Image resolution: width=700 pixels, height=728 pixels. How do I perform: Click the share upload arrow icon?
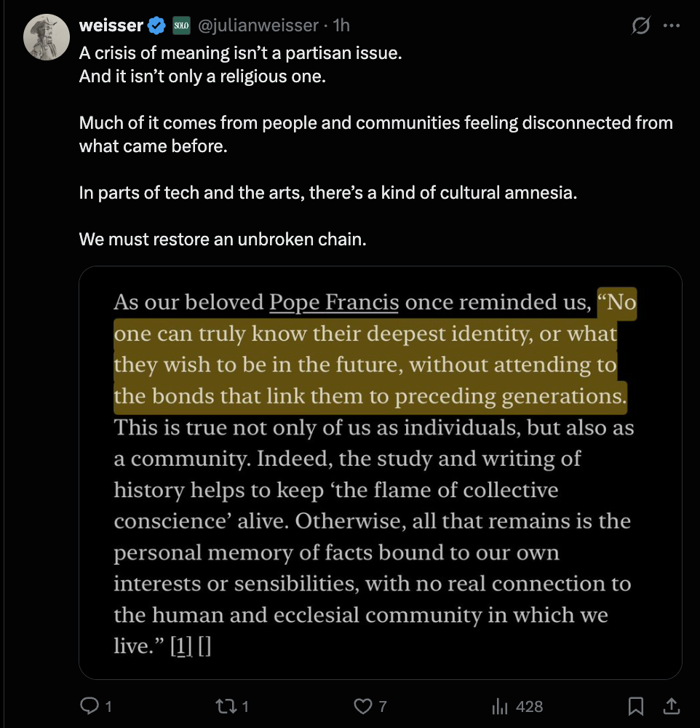coord(672,705)
